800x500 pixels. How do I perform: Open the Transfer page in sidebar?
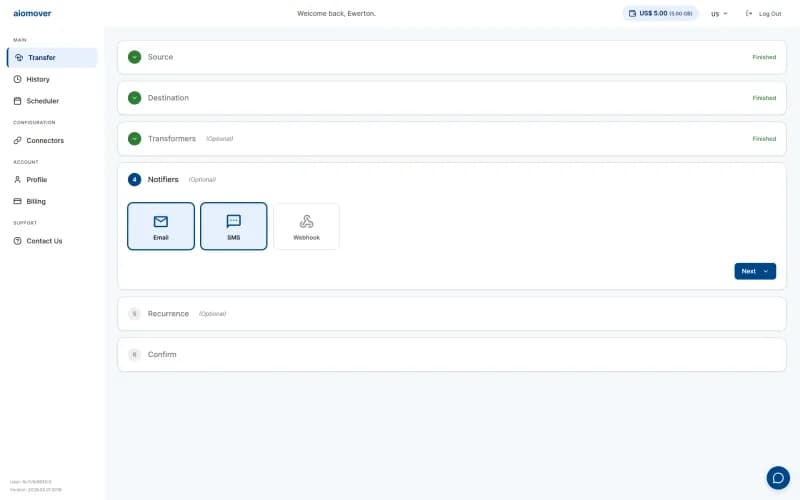(x=52, y=58)
